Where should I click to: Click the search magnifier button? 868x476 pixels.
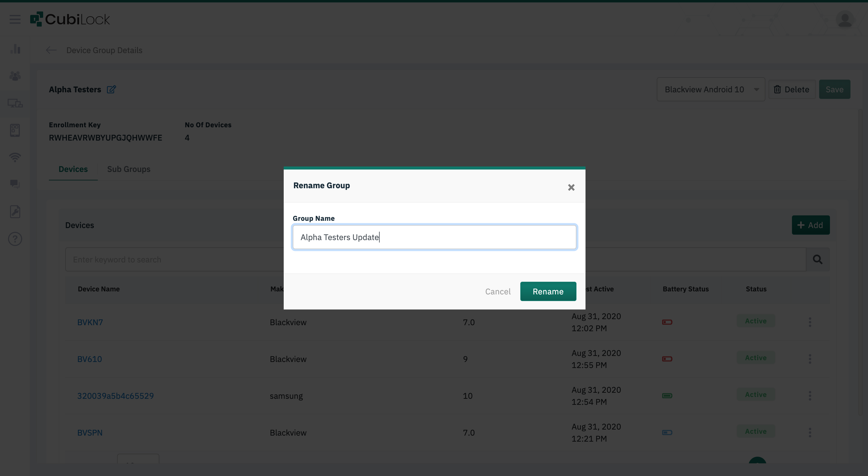(x=818, y=259)
